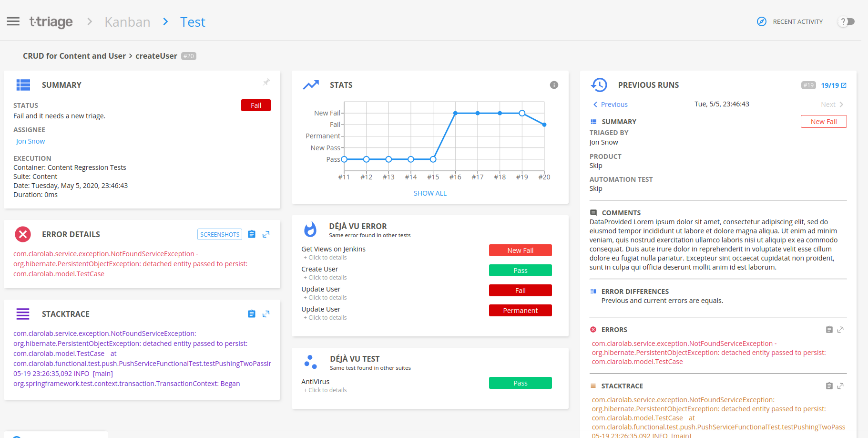Toggle the help switch in the header
Image resolution: width=868 pixels, height=438 pixels.
coord(847,21)
